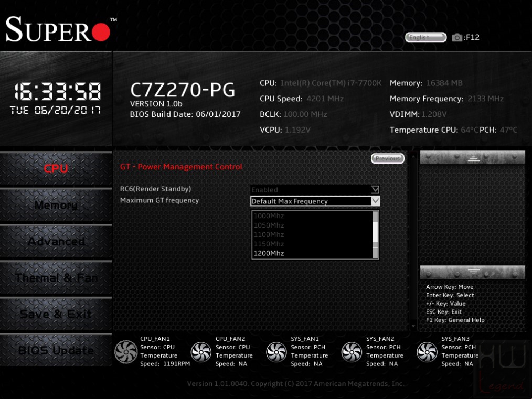Open the Maximum GT frequency combo box
Screen dimensions: 532x399
(x=315, y=201)
